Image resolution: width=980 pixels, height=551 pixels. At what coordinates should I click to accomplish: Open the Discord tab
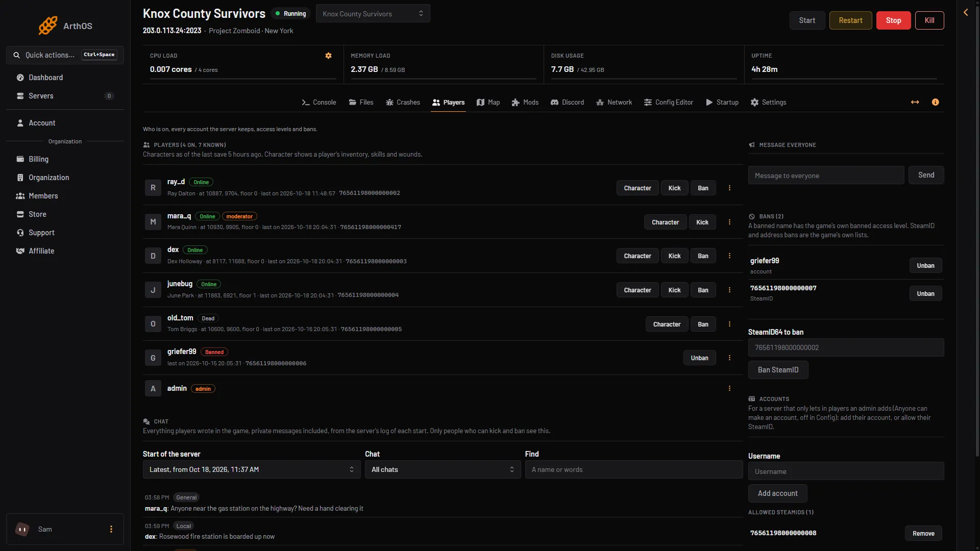(x=567, y=103)
